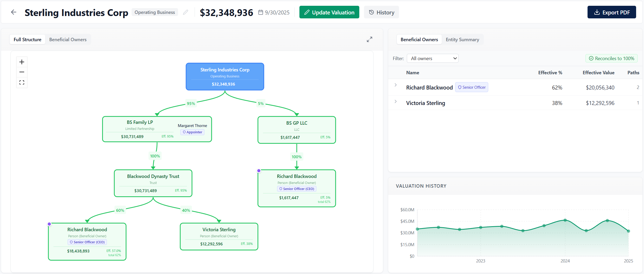Click the Update Valuation button
Image resolution: width=644 pixels, height=274 pixels.
point(329,12)
